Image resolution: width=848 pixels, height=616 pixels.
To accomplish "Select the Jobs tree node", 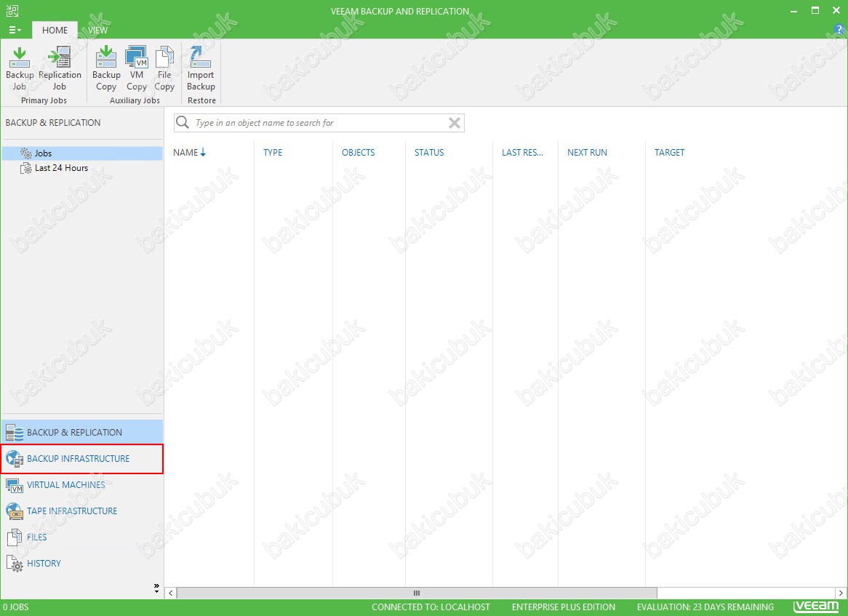I will point(82,153).
